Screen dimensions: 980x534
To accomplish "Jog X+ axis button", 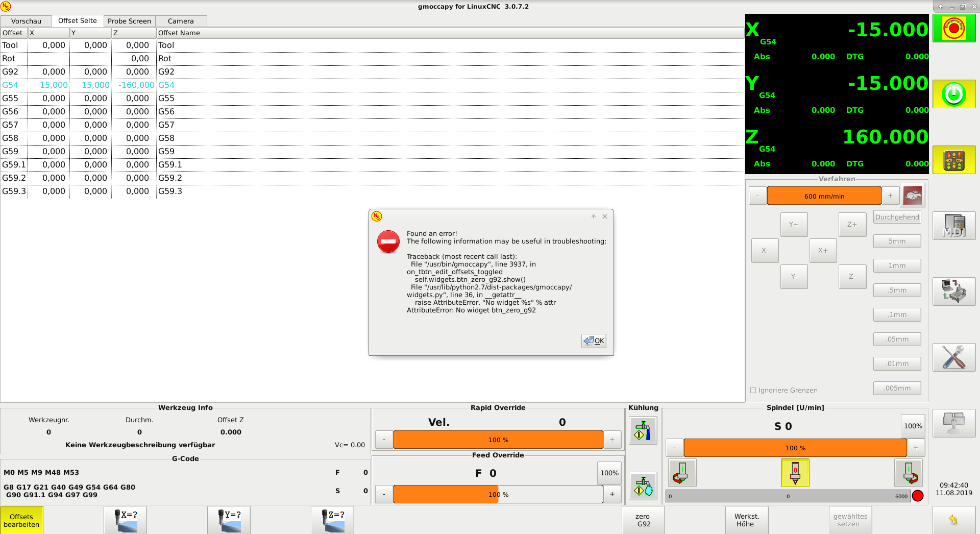I will (823, 251).
